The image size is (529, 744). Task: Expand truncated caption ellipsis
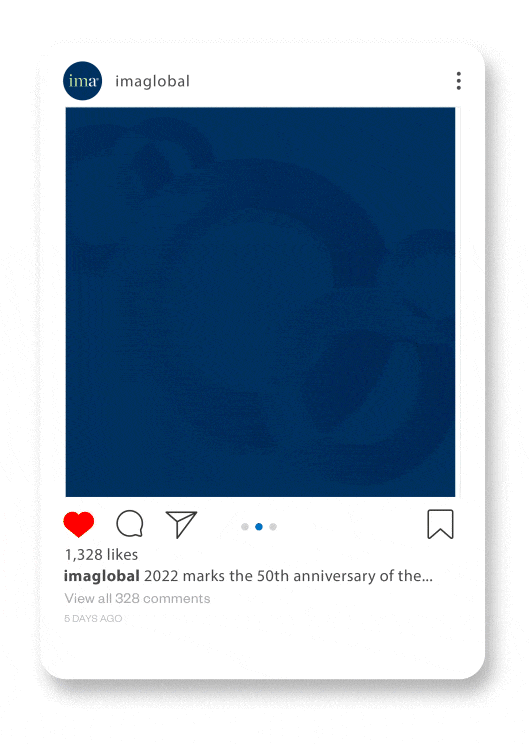(x=427, y=579)
